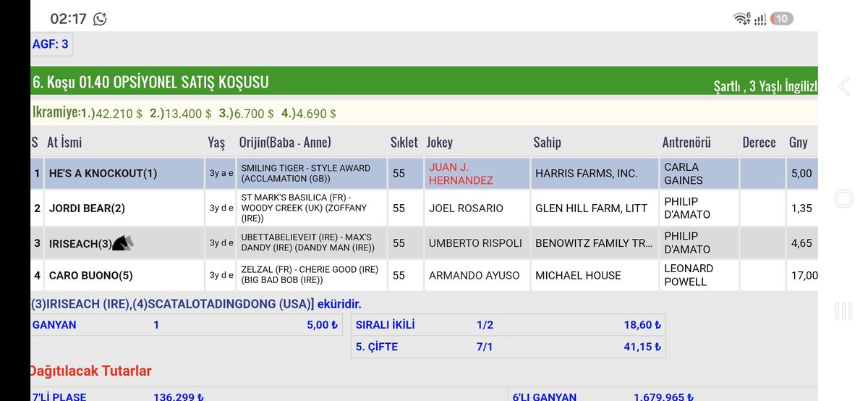Click the AGF: 3 button
868x401 pixels.
coord(51,44)
